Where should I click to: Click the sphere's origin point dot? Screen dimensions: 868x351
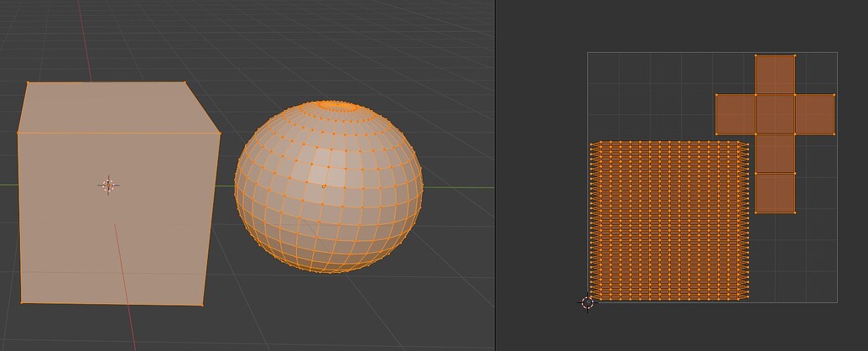(x=324, y=186)
